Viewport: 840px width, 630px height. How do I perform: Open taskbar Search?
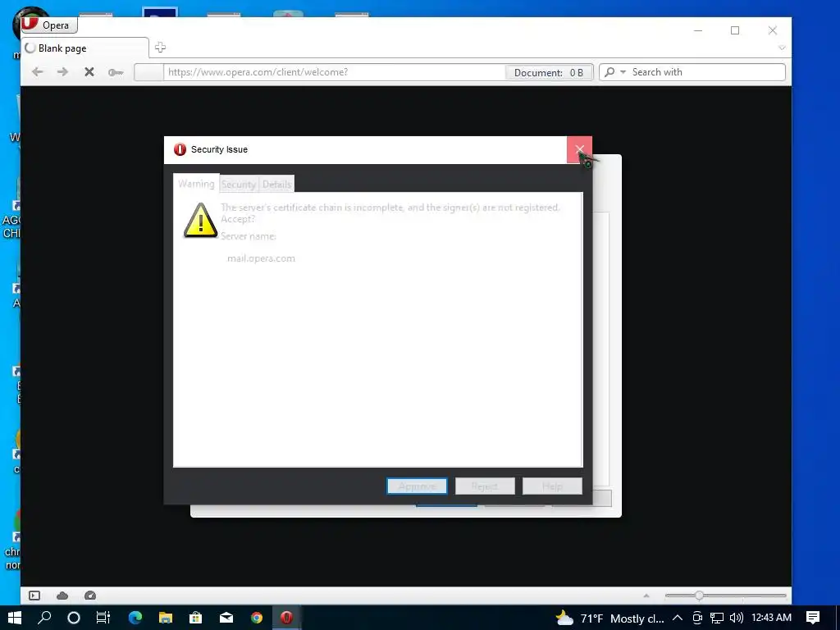click(x=44, y=618)
